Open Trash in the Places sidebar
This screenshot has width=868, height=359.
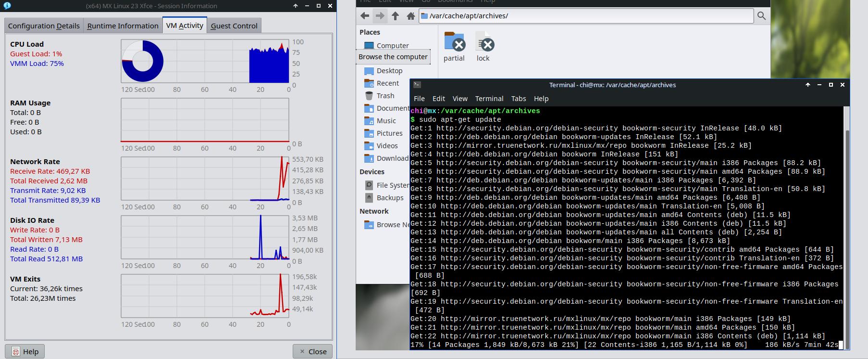[x=385, y=96]
